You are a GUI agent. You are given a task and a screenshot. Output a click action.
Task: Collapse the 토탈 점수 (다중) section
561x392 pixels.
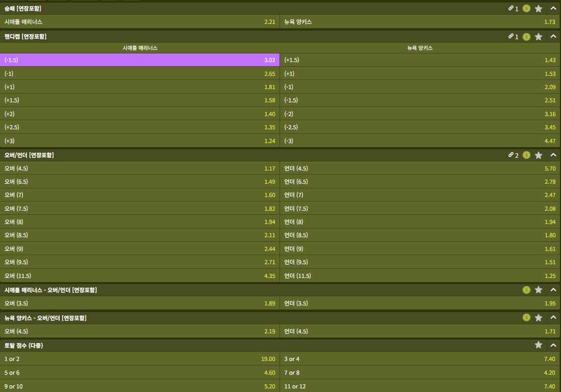[553, 345]
